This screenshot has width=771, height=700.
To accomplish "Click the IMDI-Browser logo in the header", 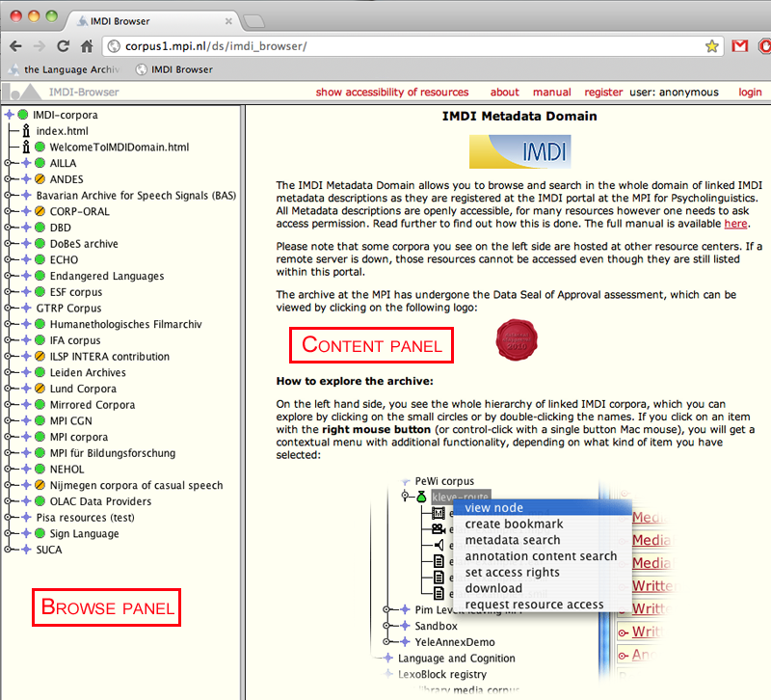I will (22, 92).
